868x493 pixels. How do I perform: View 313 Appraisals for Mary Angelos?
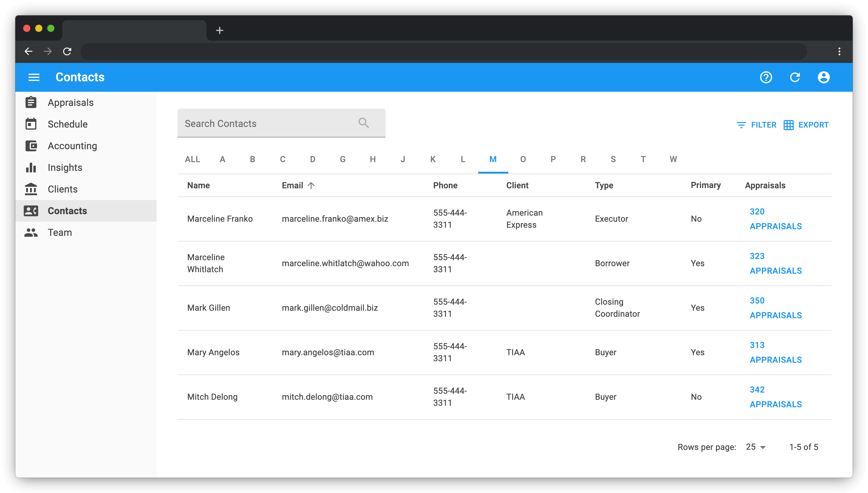pos(776,352)
